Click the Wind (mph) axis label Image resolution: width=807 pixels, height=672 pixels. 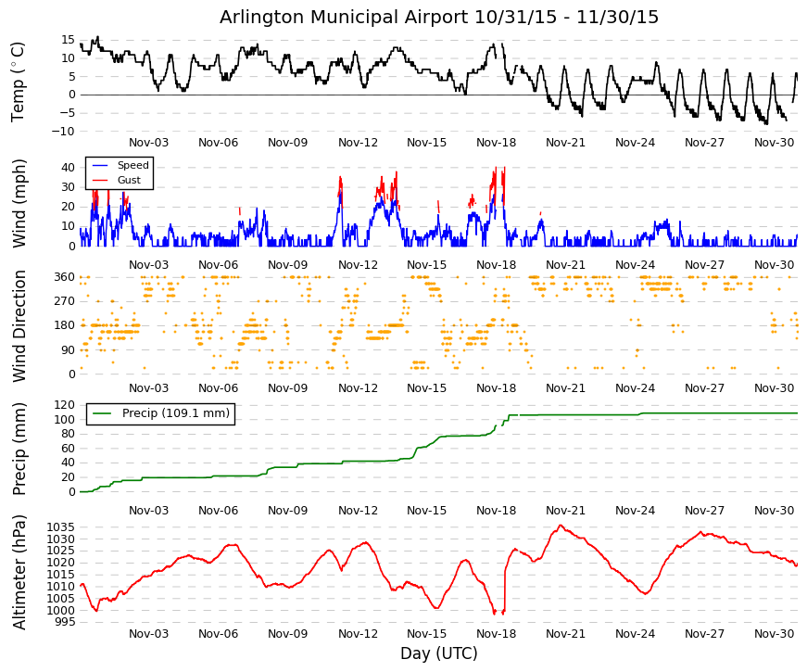click(18, 203)
